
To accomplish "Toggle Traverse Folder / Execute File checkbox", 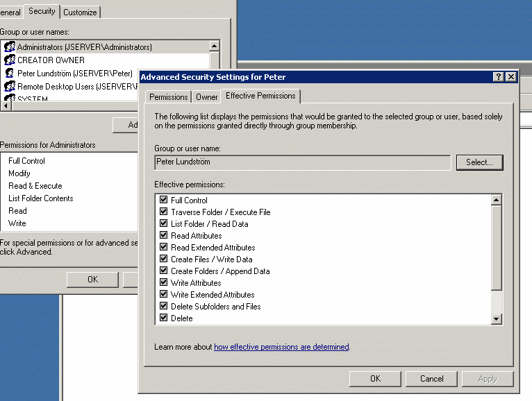I will click(163, 212).
